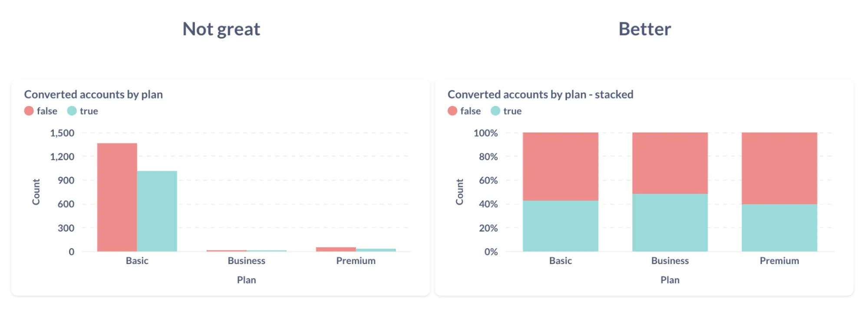This screenshot has width=868, height=310.
Task: Click red segment of stacked Business bar
Action: pos(670,163)
